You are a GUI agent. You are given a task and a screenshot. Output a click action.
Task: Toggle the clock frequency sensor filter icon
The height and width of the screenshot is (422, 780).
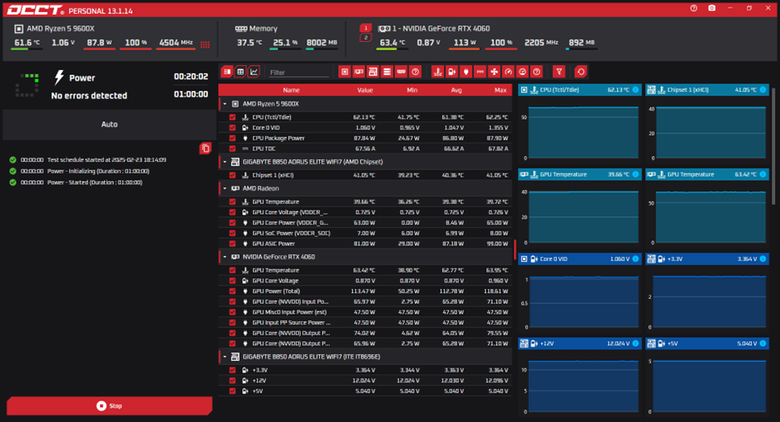point(508,72)
